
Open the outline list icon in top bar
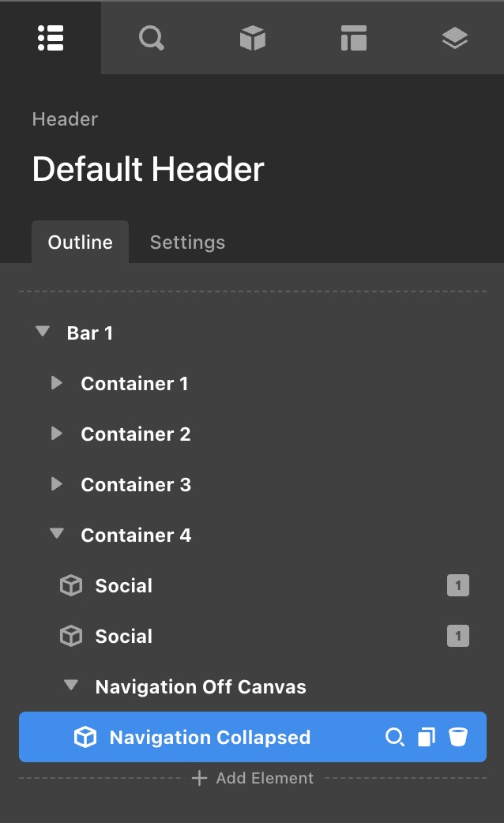51,38
